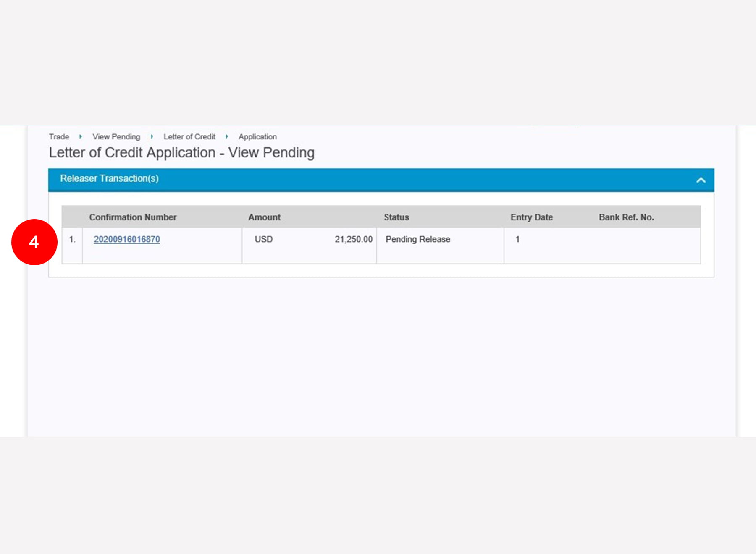The height and width of the screenshot is (554, 756).
Task: Select the Pending Release status cell
Action: click(417, 239)
